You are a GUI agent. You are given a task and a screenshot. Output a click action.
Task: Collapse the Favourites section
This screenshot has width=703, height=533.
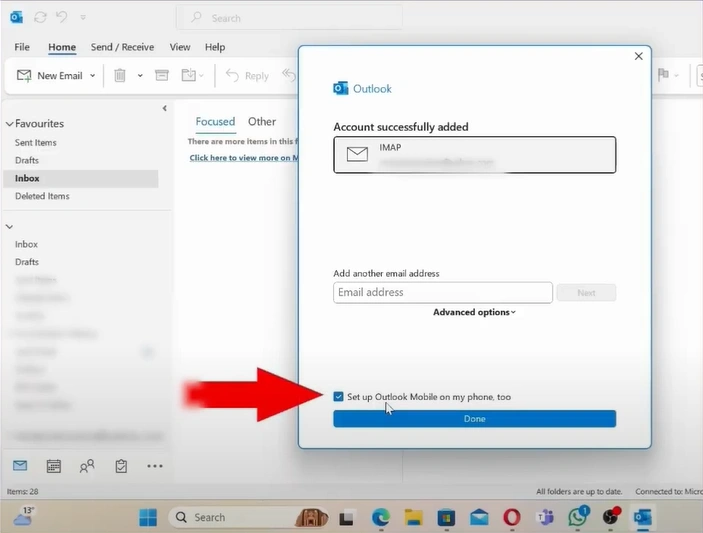pyautogui.click(x=9, y=124)
